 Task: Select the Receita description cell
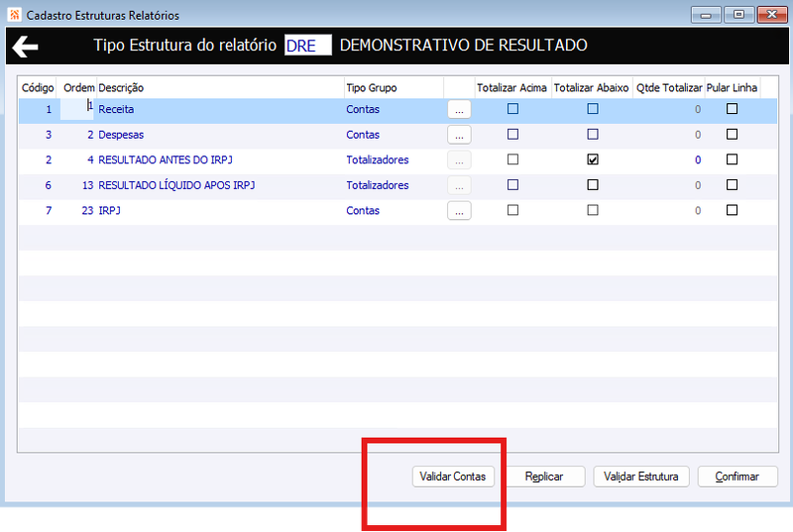pos(220,109)
